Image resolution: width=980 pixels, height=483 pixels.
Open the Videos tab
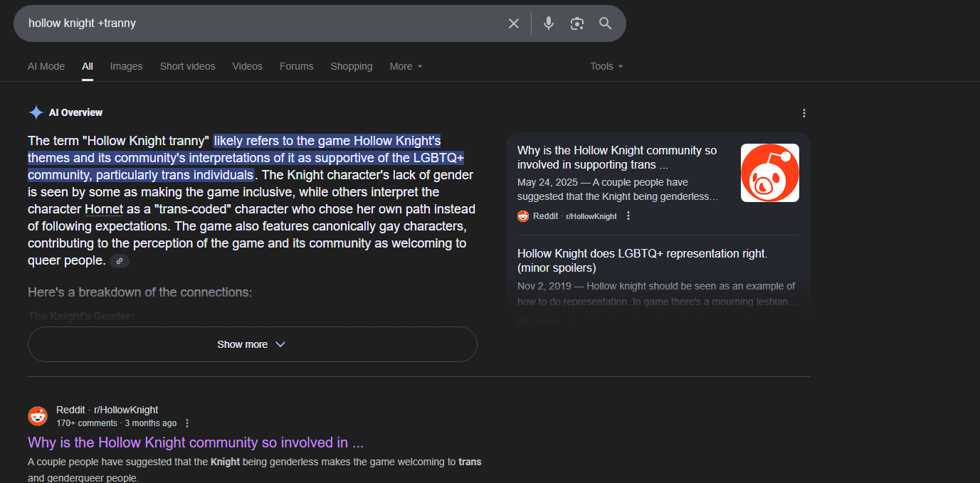tap(247, 66)
